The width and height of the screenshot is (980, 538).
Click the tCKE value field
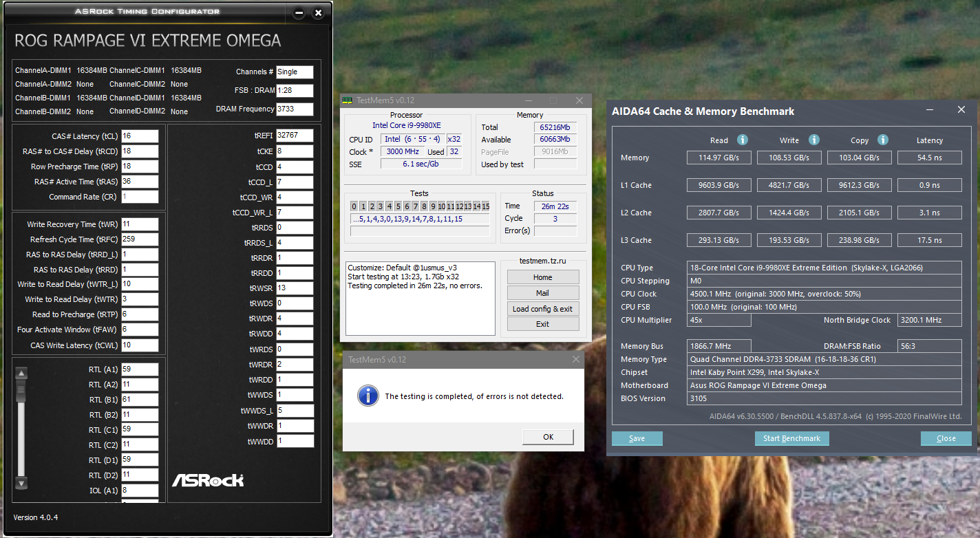295,151
